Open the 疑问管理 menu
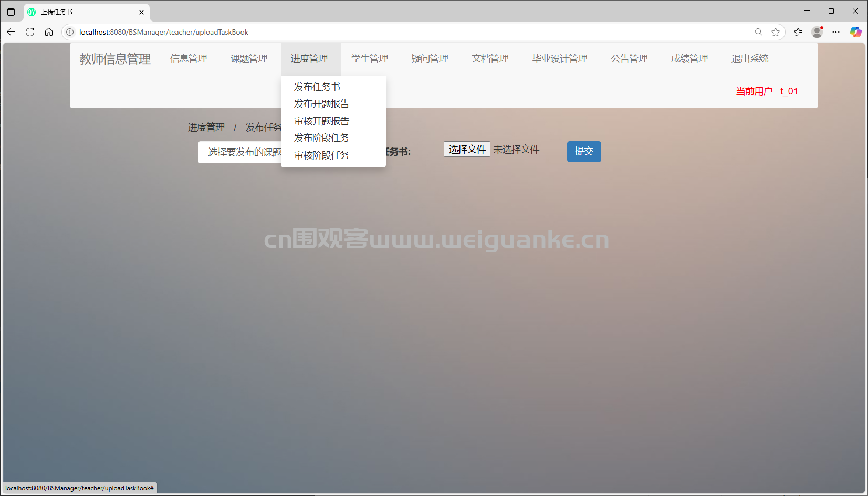 tap(430, 59)
